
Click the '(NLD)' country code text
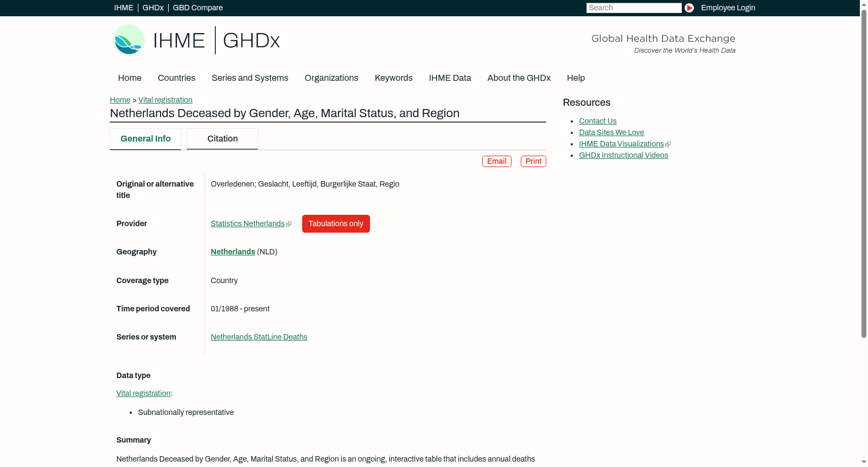click(x=267, y=252)
